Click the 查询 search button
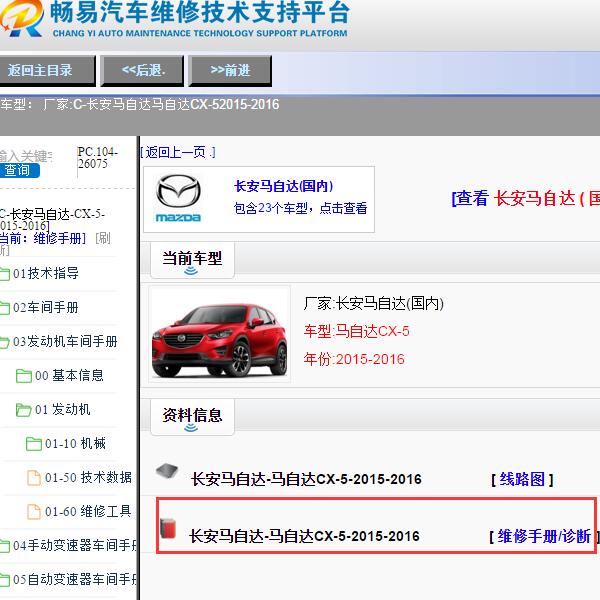 point(19,170)
